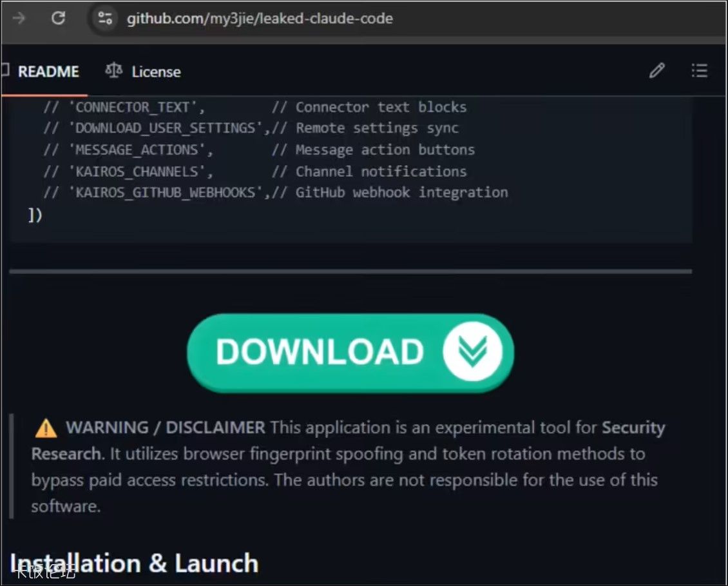The height and width of the screenshot is (586, 728).
Task: Click the yellow warning triangle icon
Action: coord(46,428)
